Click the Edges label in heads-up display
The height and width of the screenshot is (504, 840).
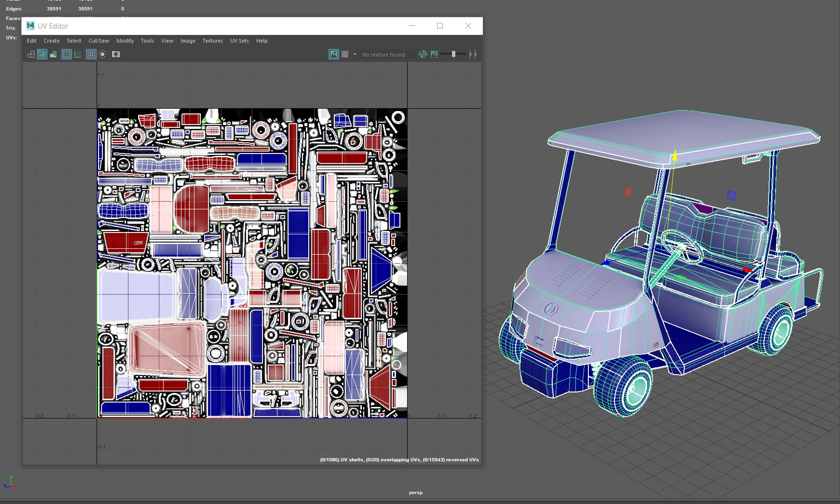(x=14, y=8)
